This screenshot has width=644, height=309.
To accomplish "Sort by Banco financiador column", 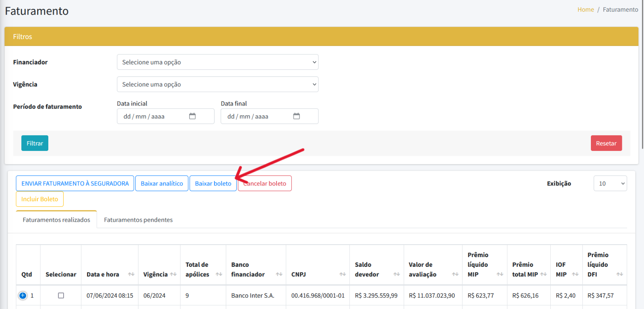I will point(279,274).
